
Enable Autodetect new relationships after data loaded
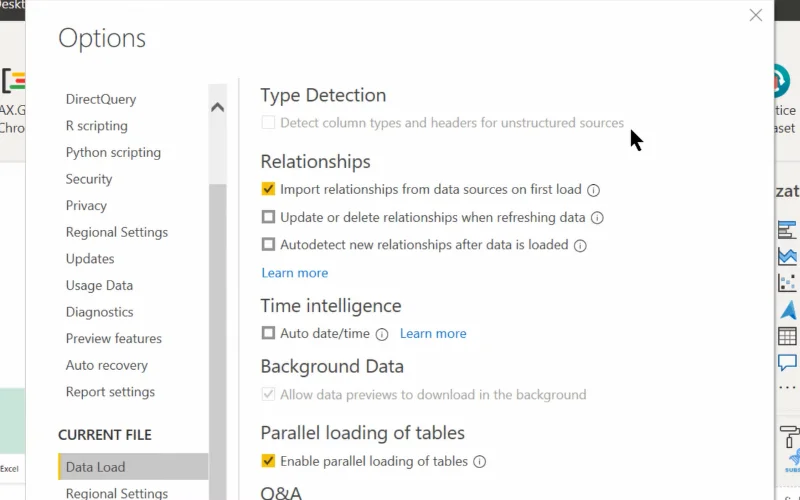point(268,244)
